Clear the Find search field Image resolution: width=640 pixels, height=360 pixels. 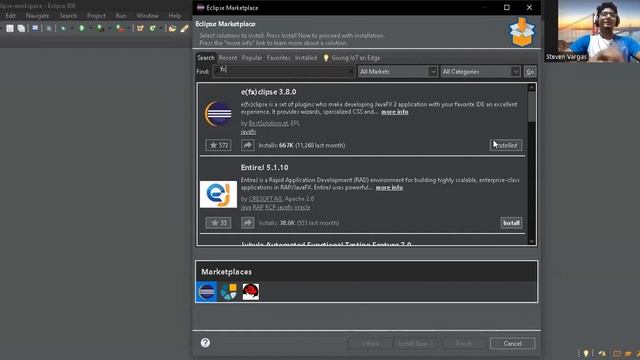point(351,71)
